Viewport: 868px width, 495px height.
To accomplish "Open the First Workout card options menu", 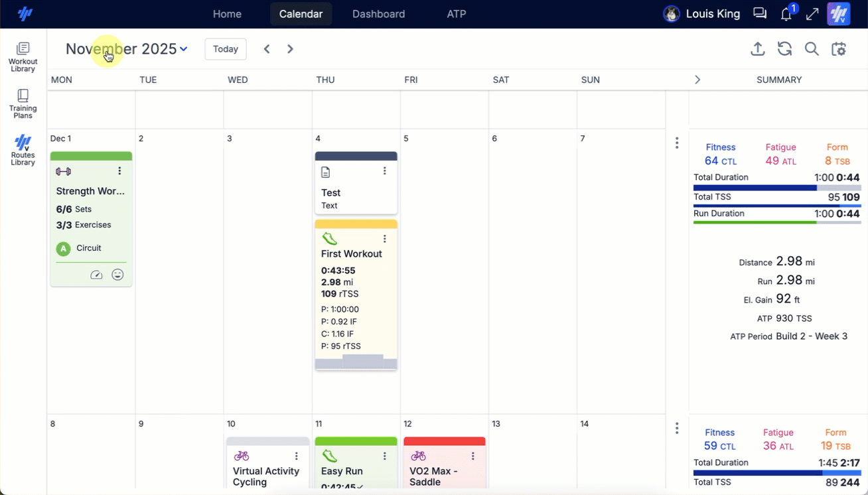I will coord(385,239).
